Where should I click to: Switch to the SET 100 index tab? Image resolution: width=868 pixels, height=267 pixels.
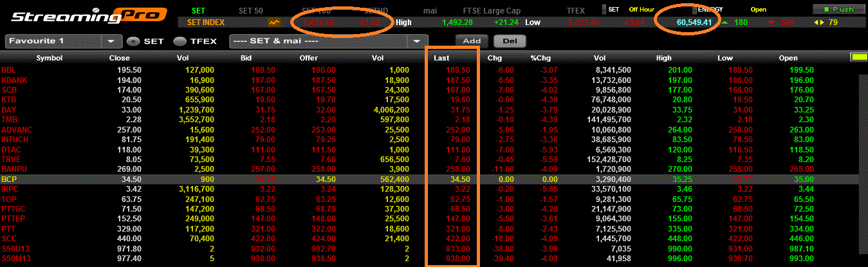click(x=315, y=10)
